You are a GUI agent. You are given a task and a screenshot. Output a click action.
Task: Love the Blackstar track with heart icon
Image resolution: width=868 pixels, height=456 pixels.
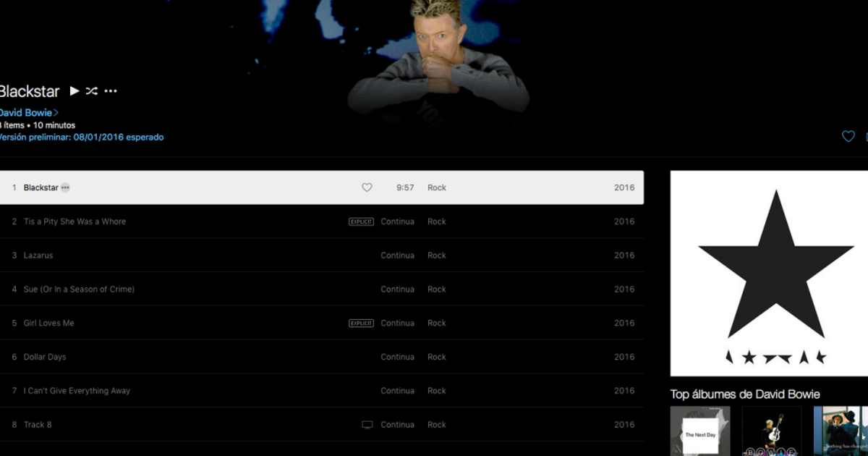point(367,187)
